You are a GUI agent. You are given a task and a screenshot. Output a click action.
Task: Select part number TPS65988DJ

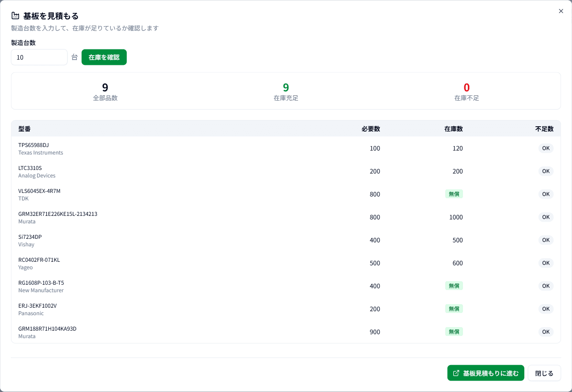click(34, 145)
